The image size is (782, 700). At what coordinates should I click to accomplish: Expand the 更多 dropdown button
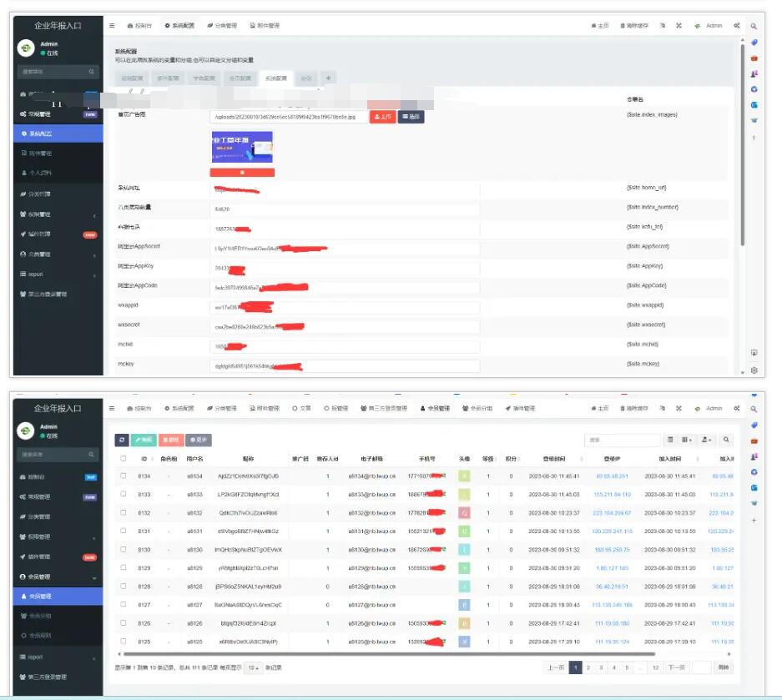pos(198,439)
